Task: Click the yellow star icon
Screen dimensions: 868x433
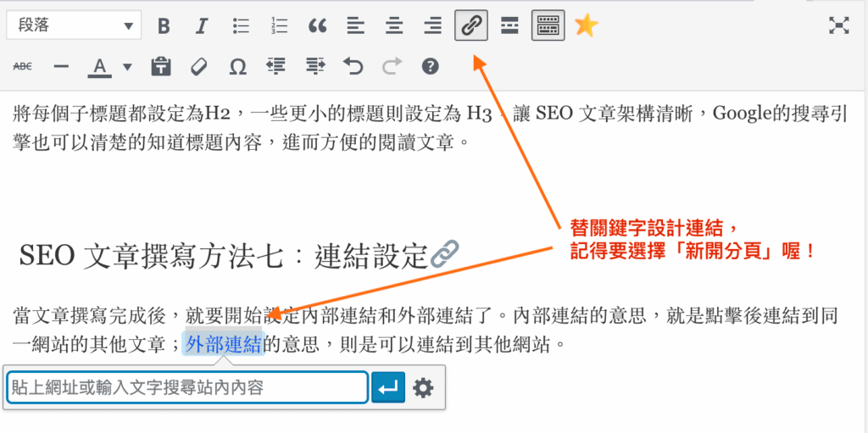Action: (586, 26)
